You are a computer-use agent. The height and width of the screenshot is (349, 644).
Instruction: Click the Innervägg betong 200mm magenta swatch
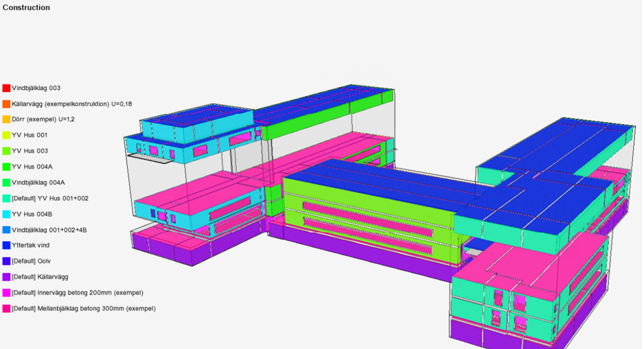(x=6, y=293)
